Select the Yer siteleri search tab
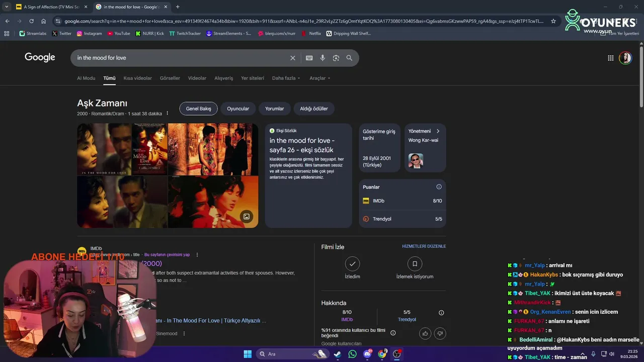The height and width of the screenshot is (362, 644). [253, 78]
